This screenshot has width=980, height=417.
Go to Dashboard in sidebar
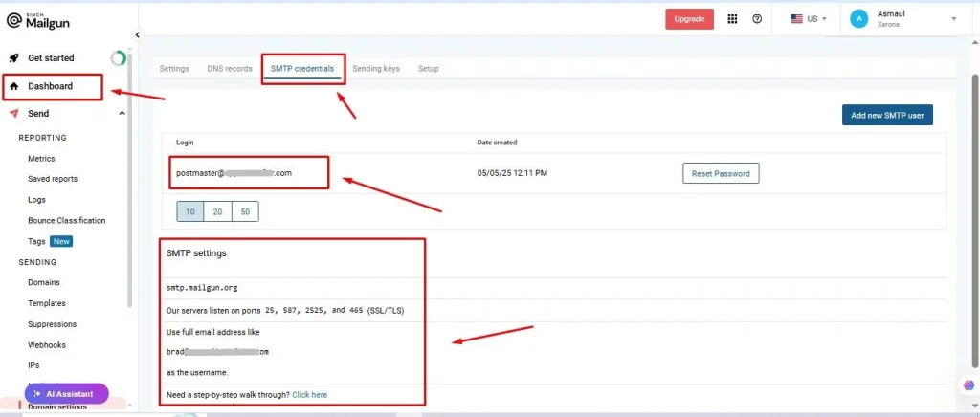(50, 86)
